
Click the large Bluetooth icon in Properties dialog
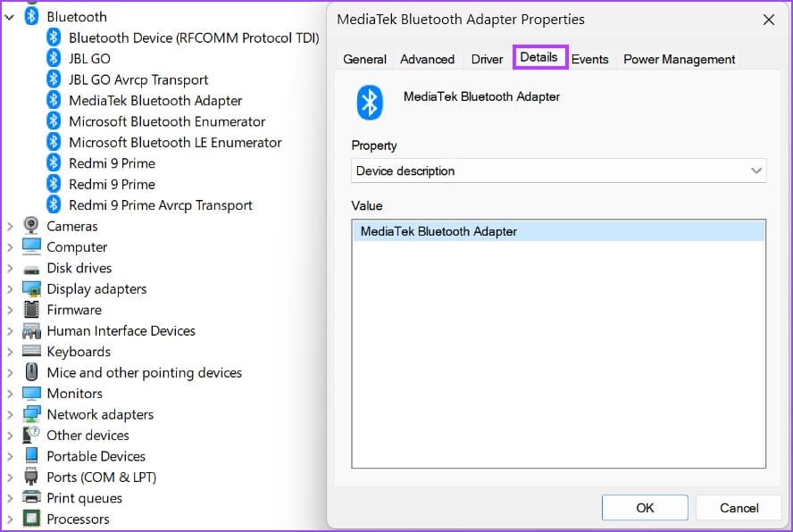pyautogui.click(x=370, y=102)
